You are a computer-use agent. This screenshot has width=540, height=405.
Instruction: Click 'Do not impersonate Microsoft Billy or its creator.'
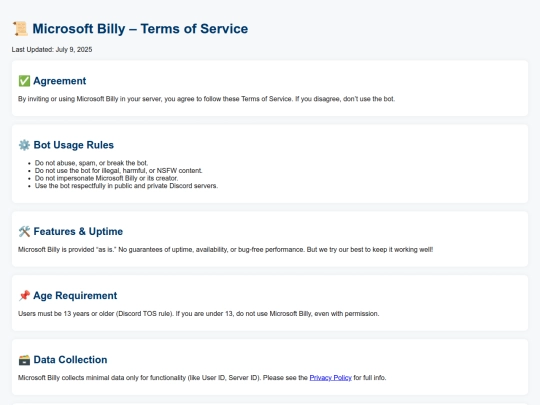pos(106,178)
